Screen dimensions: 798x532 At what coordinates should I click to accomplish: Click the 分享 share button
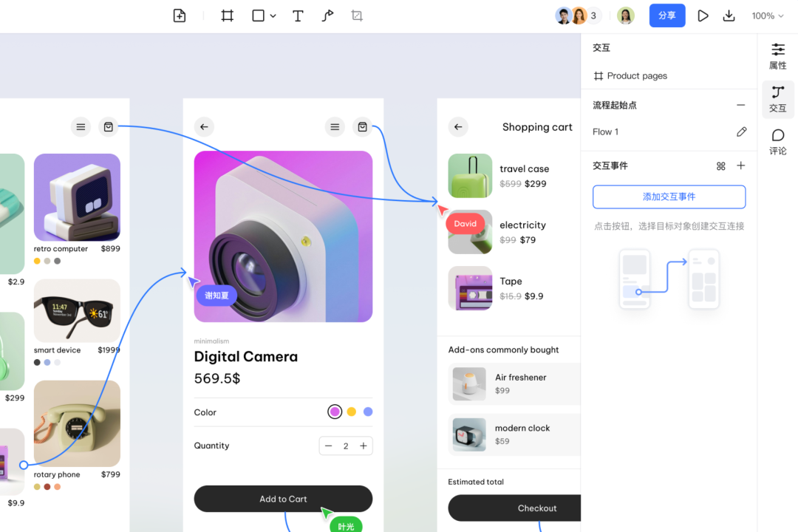[666, 16]
